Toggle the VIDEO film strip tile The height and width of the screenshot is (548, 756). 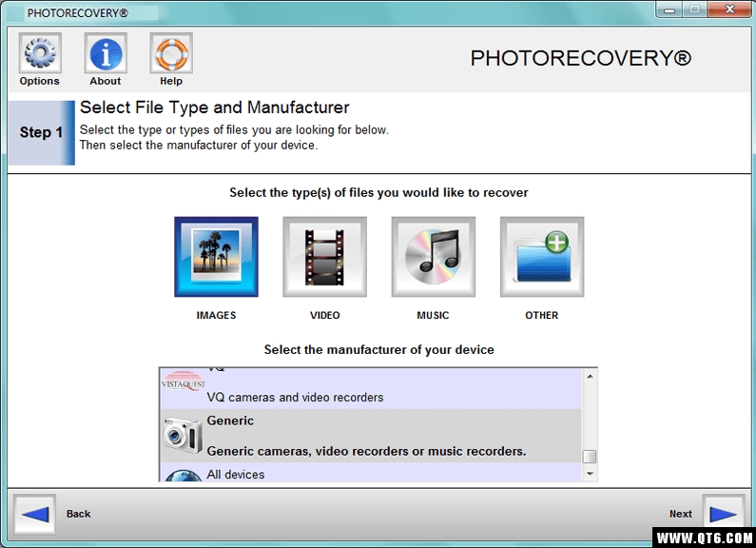pos(324,257)
